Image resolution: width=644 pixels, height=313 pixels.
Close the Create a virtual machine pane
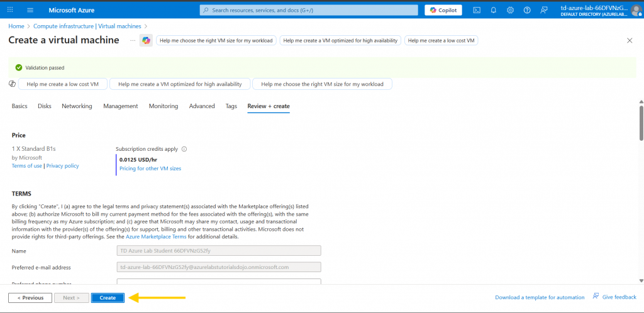(630, 40)
